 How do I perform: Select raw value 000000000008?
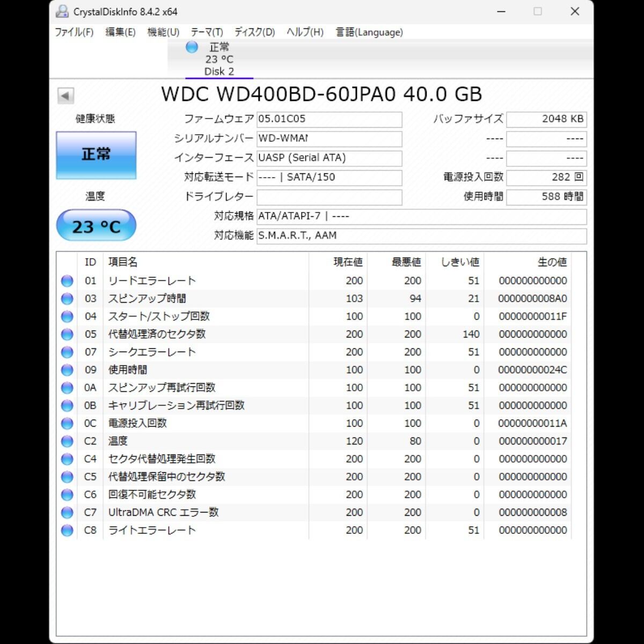tap(532, 513)
